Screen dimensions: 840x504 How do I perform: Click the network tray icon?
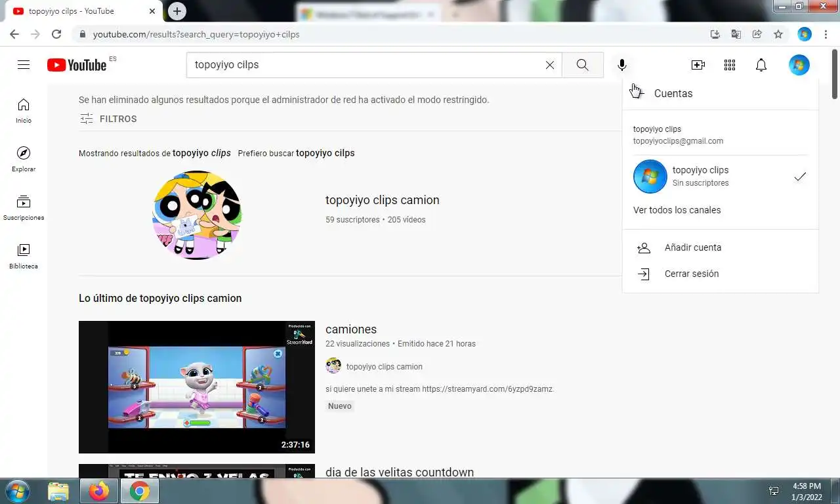coord(774,491)
